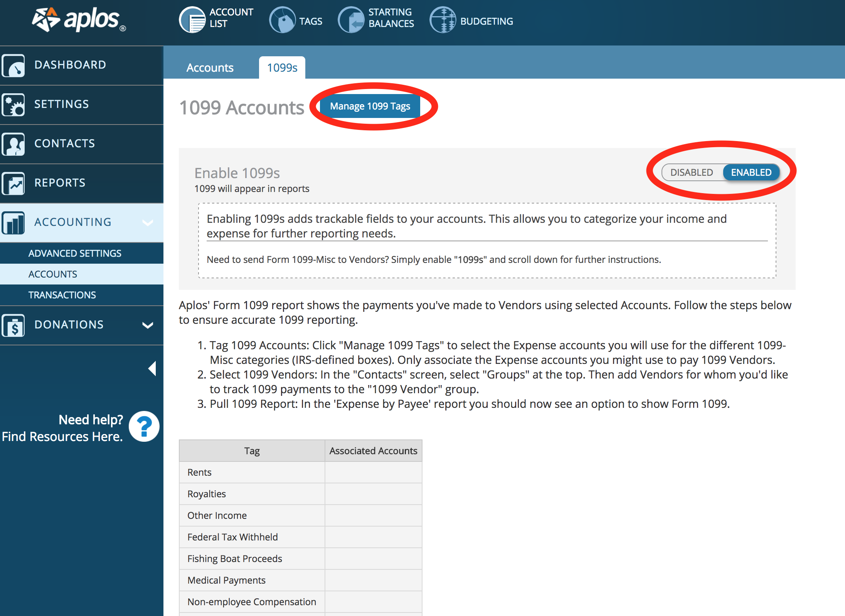This screenshot has height=616, width=845.
Task: Open Transactions submenu item
Action: coord(82,295)
